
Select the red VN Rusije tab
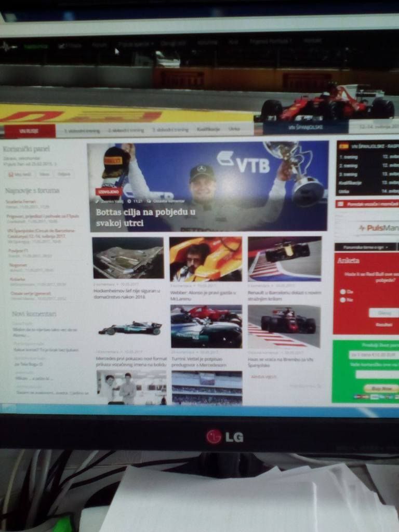(x=30, y=130)
